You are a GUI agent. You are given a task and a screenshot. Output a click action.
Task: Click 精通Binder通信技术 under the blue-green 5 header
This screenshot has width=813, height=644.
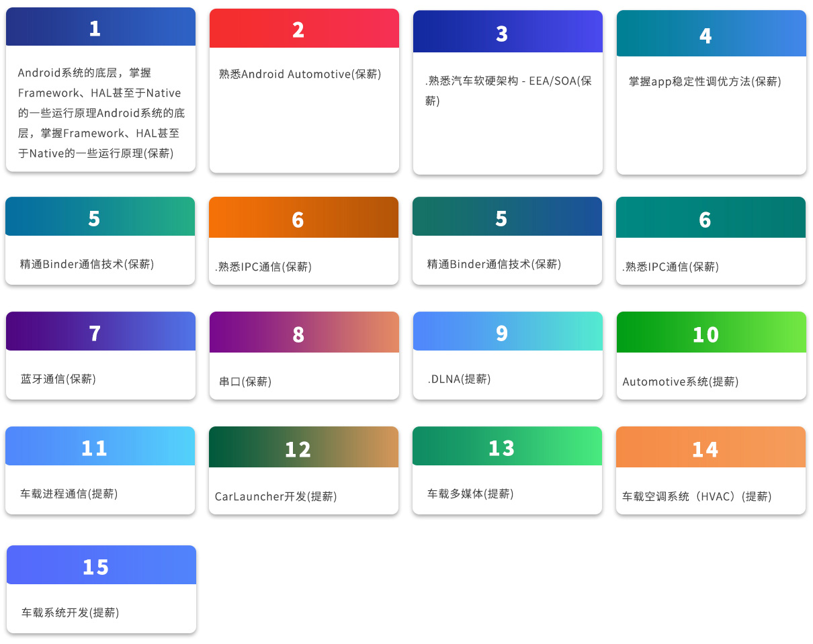coord(87,264)
